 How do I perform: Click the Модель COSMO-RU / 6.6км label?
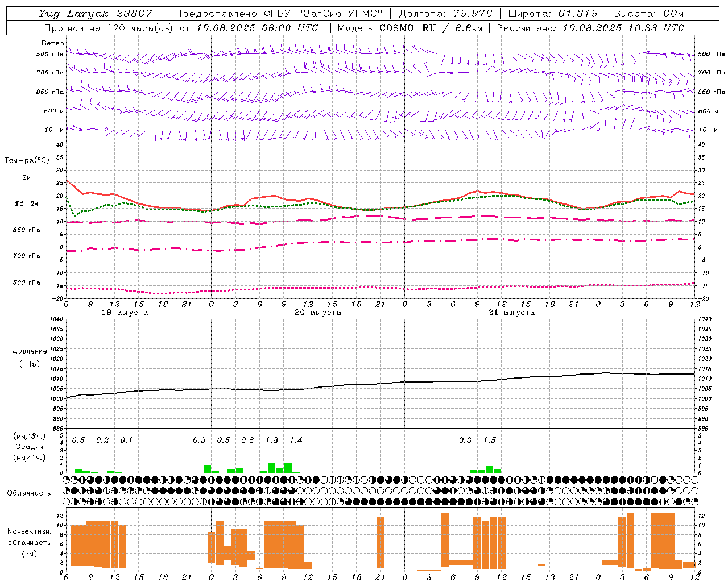click(410, 28)
